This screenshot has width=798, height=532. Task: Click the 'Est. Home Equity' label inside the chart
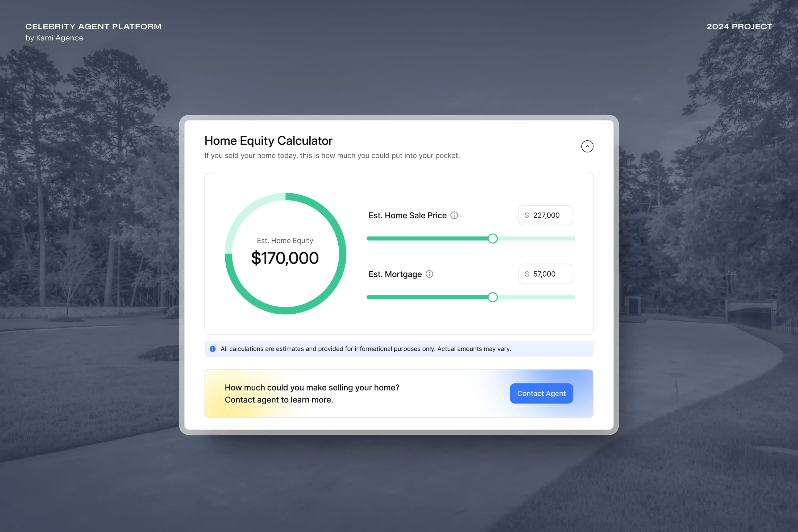click(285, 240)
